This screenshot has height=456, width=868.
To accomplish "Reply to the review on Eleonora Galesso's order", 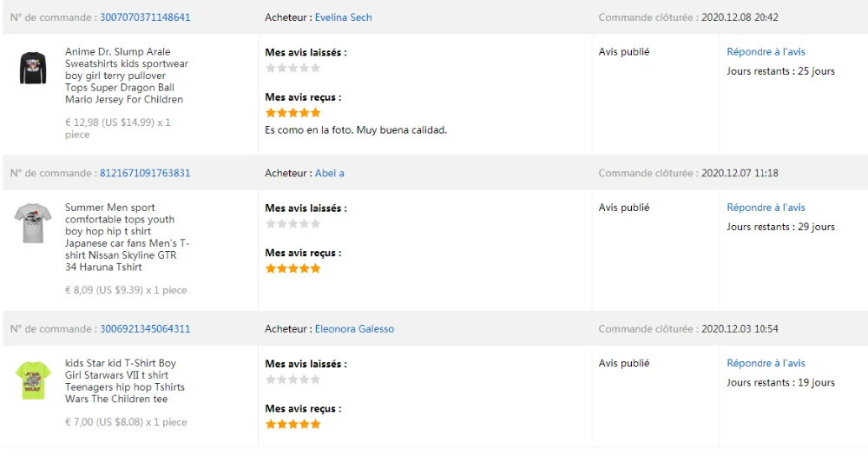I will [x=766, y=363].
